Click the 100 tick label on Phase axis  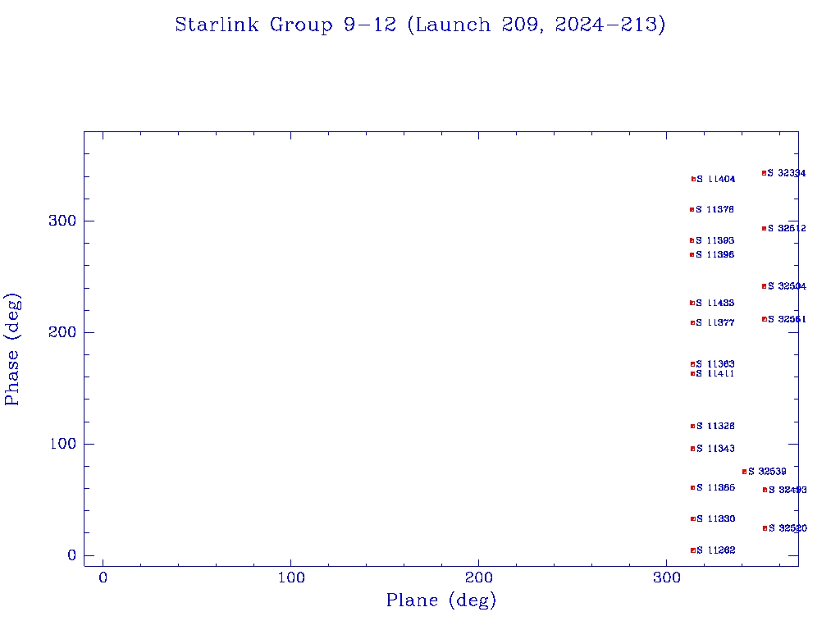coord(63,444)
